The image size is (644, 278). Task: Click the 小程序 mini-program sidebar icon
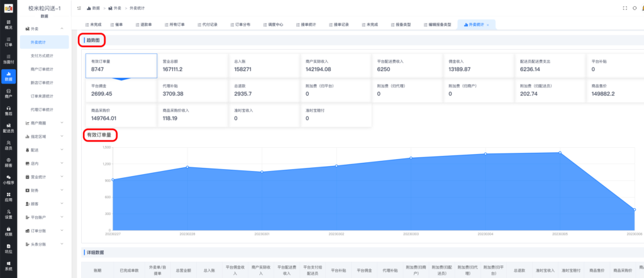pyautogui.click(x=8, y=179)
